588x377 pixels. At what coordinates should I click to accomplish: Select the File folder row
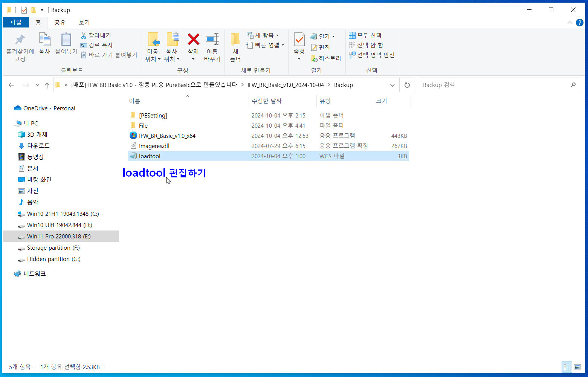pos(268,125)
